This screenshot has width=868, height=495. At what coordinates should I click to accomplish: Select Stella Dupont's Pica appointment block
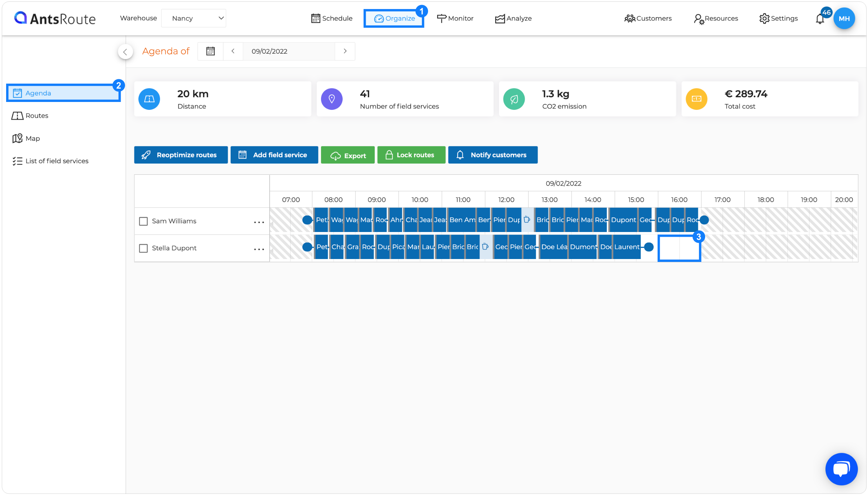398,247
